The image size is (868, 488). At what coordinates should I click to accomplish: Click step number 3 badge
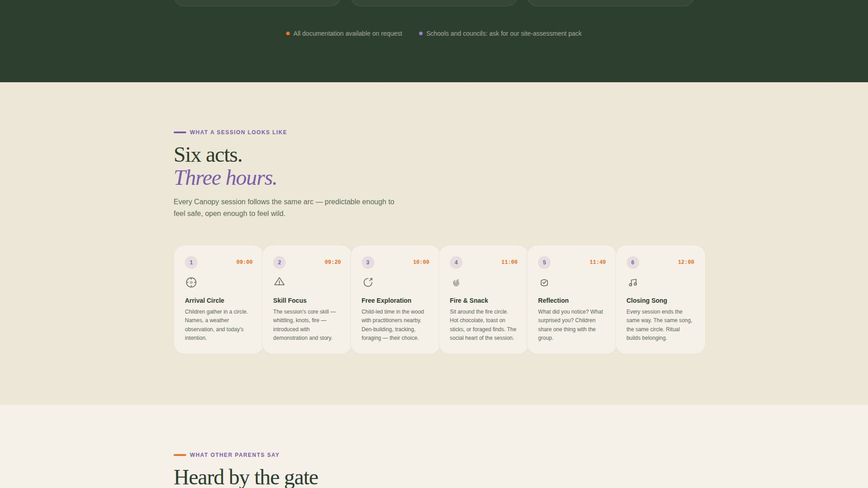click(x=368, y=263)
